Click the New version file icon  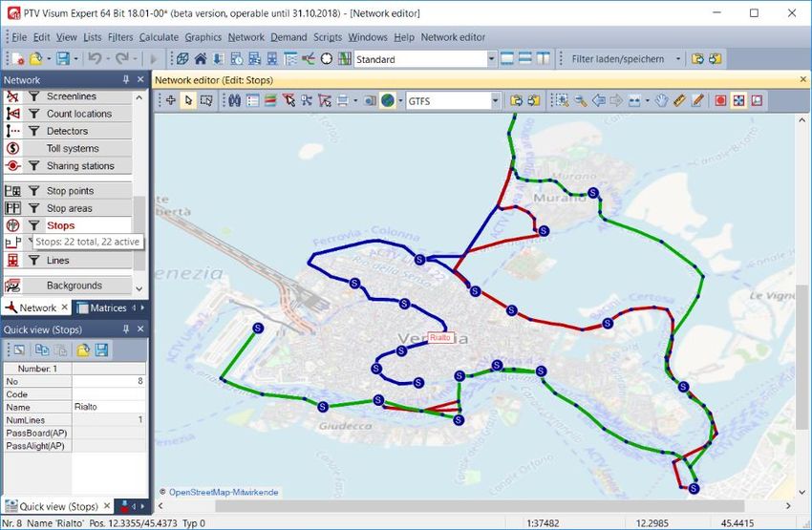(x=18, y=59)
